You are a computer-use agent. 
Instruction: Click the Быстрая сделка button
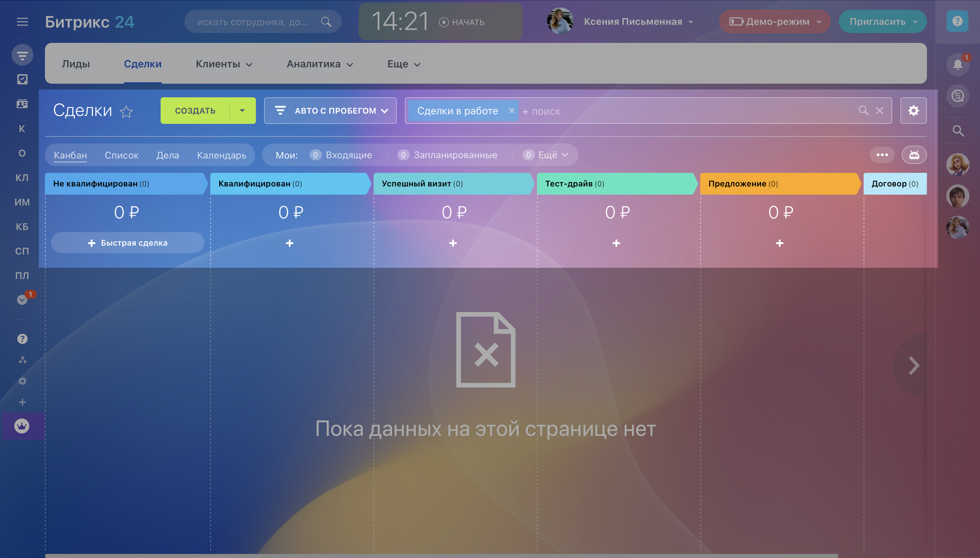128,243
